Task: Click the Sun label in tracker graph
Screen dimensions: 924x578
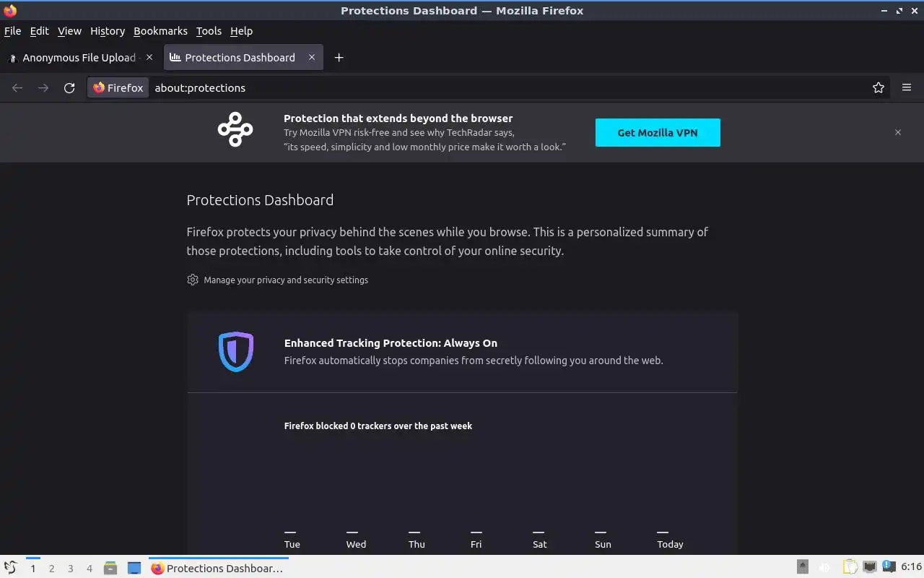Action: (x=603, y=544)
